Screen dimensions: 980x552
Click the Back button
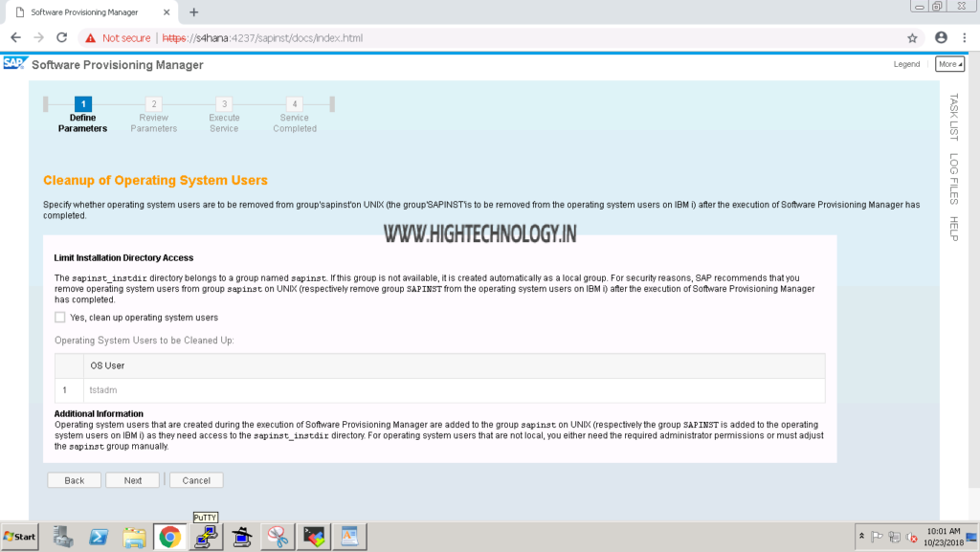point(75,480)
